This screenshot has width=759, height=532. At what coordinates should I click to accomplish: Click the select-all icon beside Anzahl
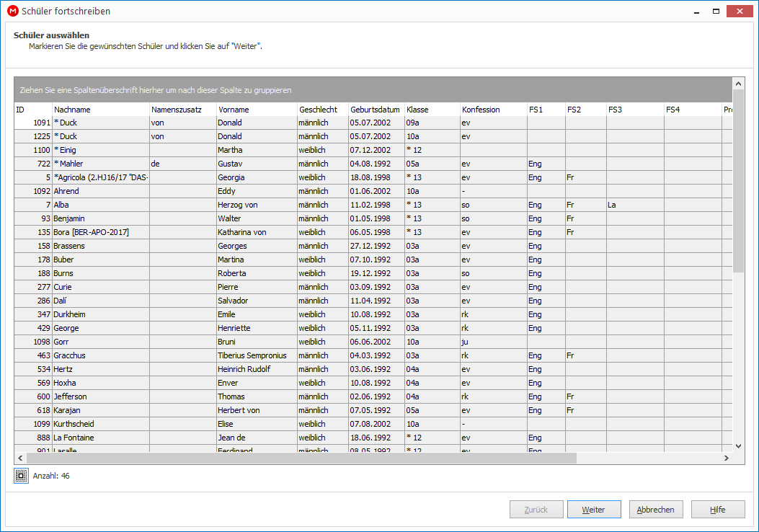click(x=21, y=476)
